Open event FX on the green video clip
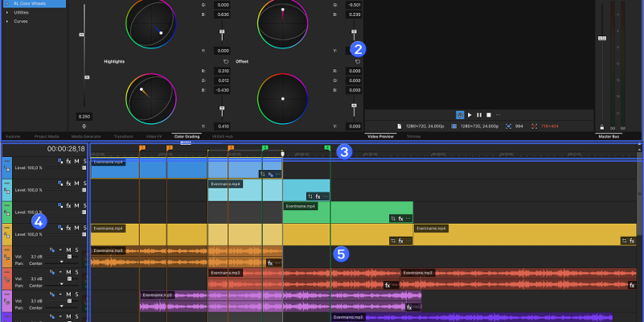The image size is (644, 322). (401, 219)
